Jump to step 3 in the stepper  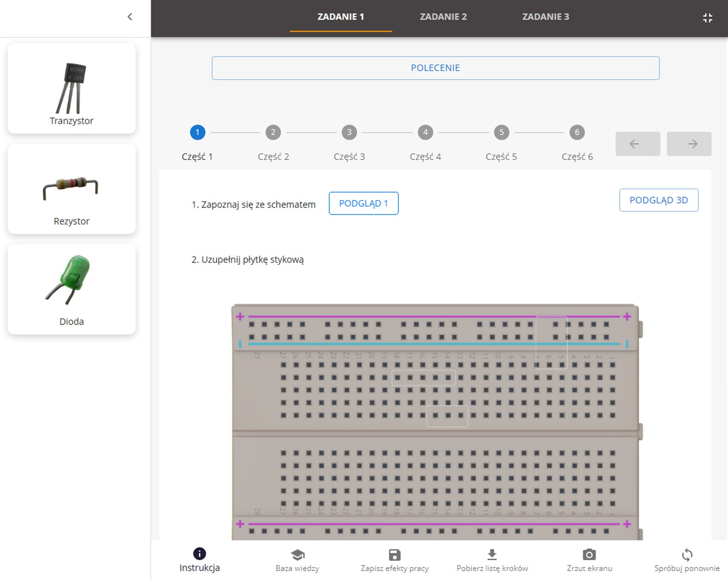tap(349, 132)
